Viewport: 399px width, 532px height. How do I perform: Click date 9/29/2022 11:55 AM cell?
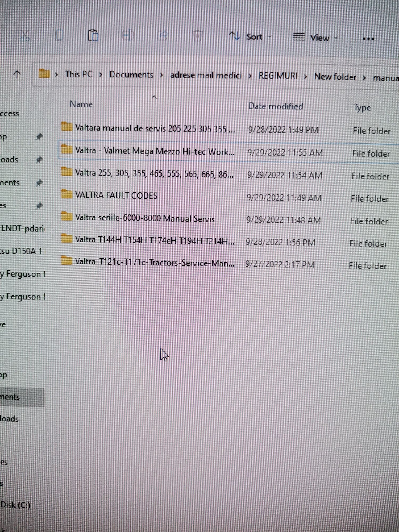coord(285,152)
